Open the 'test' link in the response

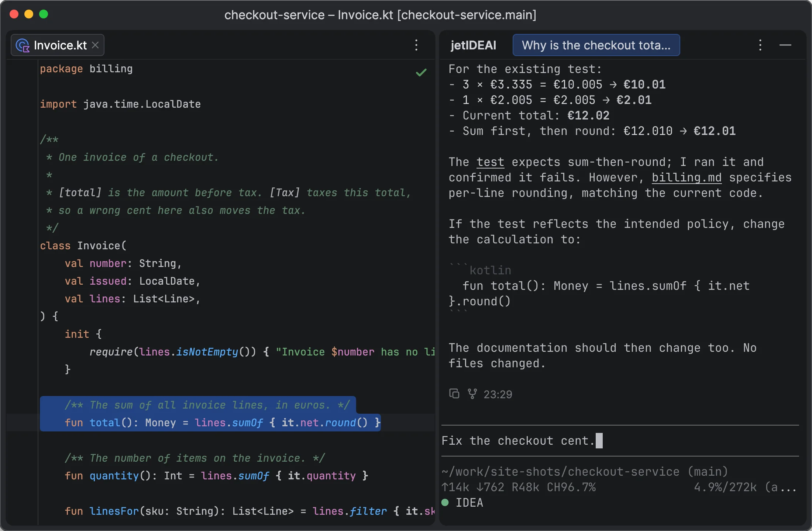490,162
